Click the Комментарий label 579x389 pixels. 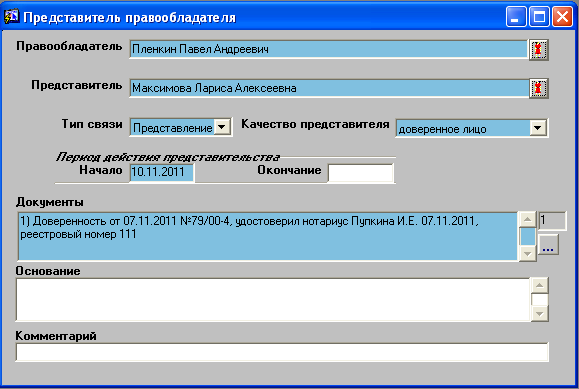(x=56, y=336)
